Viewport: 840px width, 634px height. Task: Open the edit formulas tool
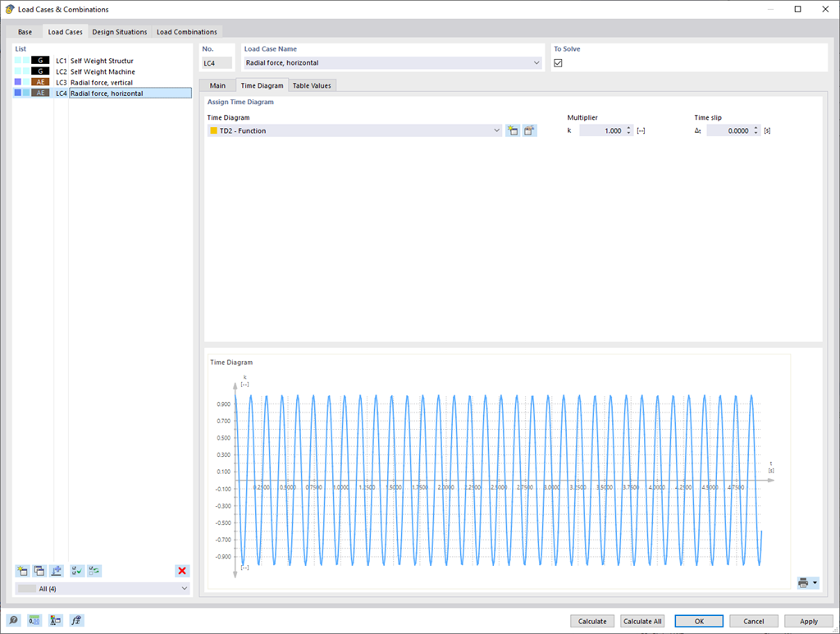(75, 620)
